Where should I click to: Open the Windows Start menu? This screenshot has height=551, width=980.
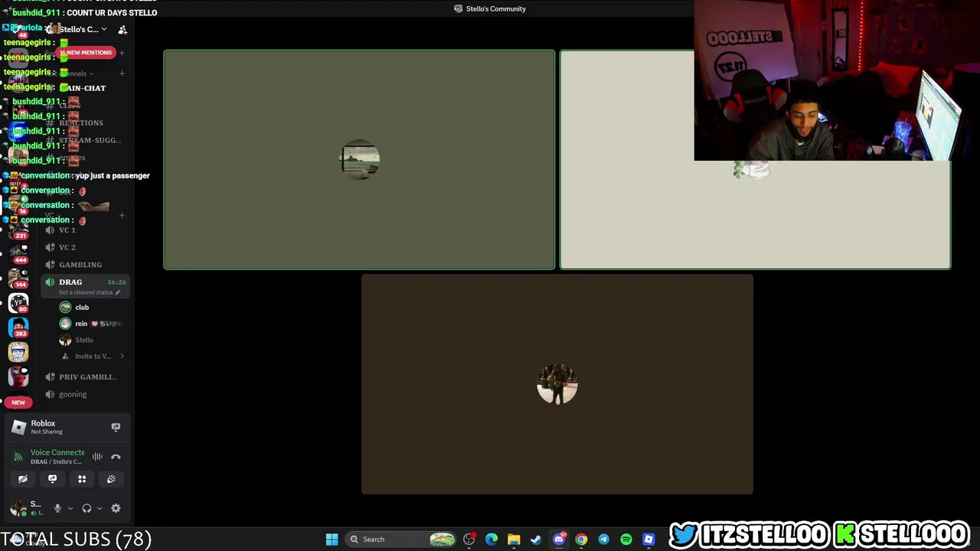click(x=332, y=540)
